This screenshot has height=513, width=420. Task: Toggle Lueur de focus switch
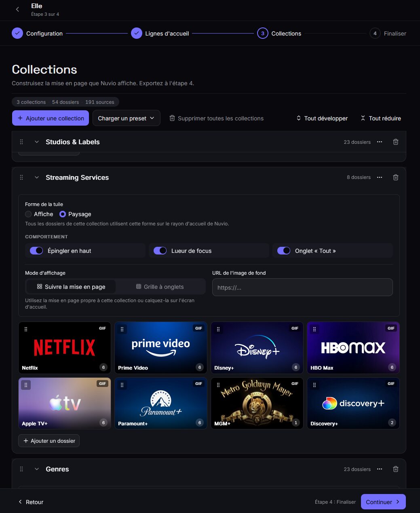coord(160,251)
